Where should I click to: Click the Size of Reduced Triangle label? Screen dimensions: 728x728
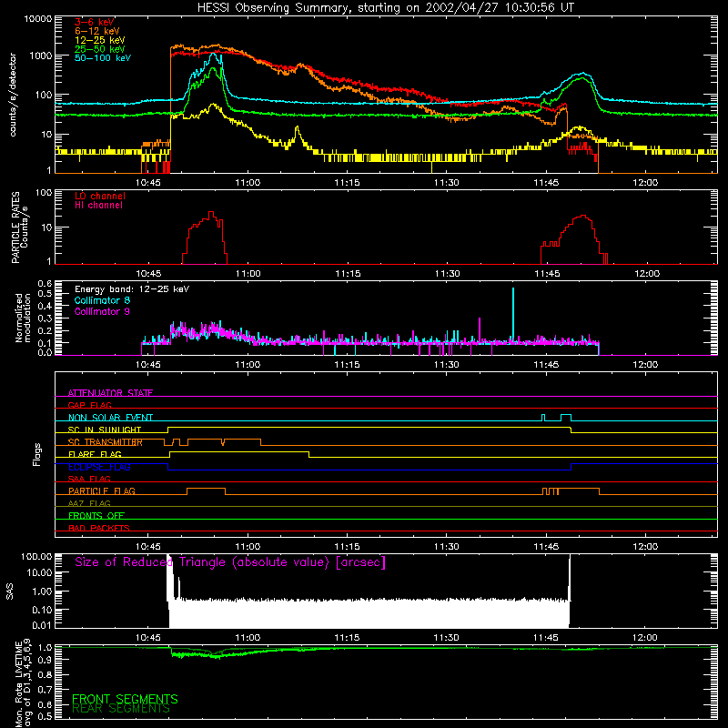(x=230, y=562)
